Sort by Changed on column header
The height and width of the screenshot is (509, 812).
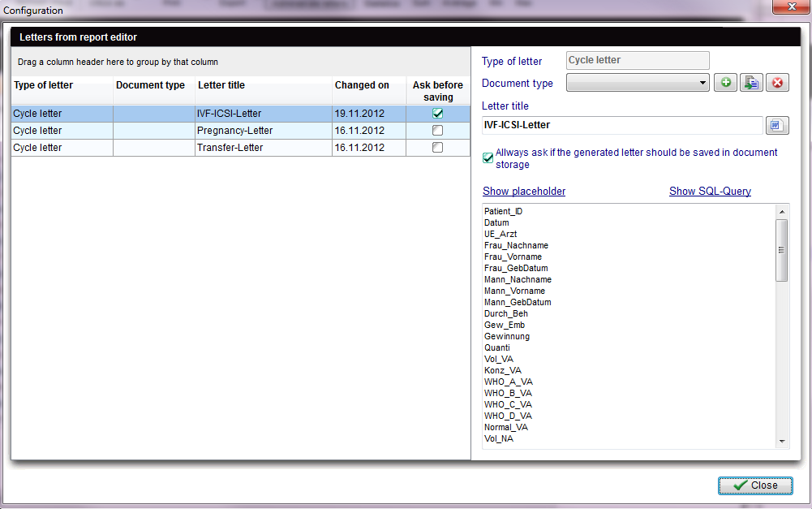tap(369, 91)
